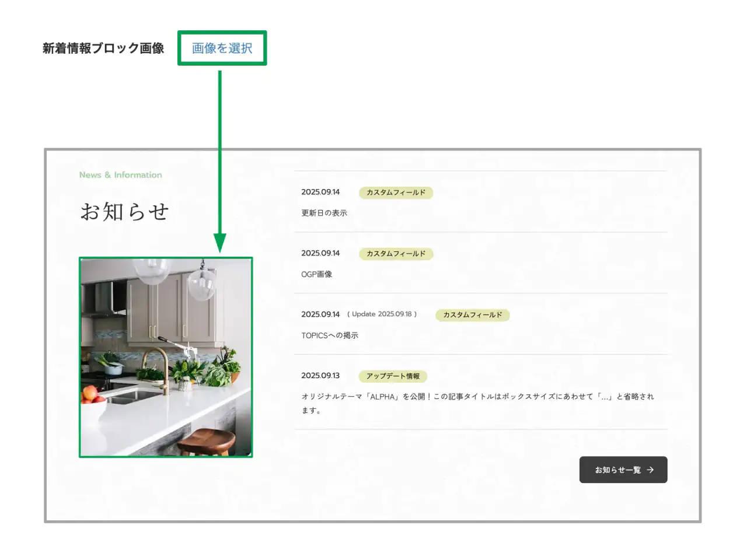Click the お知らせ section heading

pyautogui.click(x=124, y=211)
